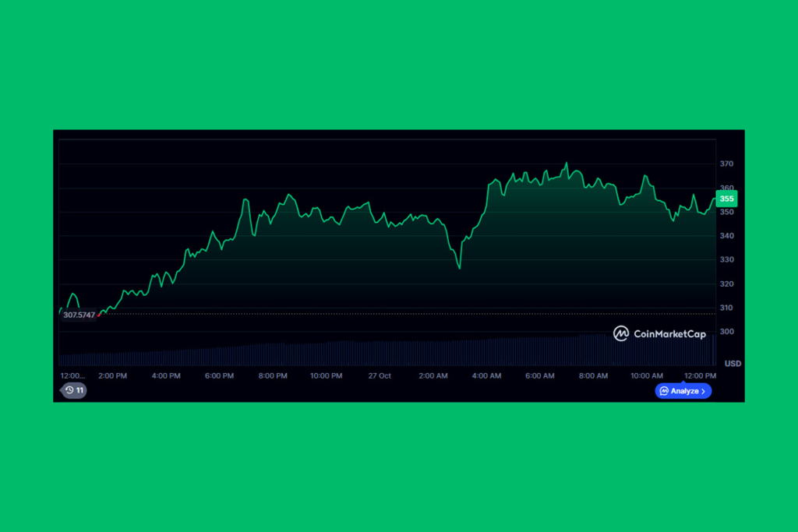The width and height of the screenshot is (798, 532).
Task: Click the USD currency label
Action: (733, 364)
